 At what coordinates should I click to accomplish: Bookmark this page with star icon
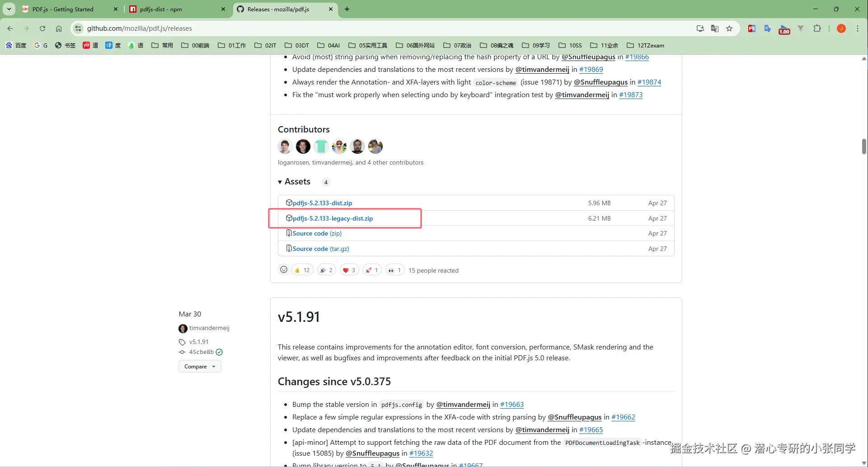tap(729, 28)
